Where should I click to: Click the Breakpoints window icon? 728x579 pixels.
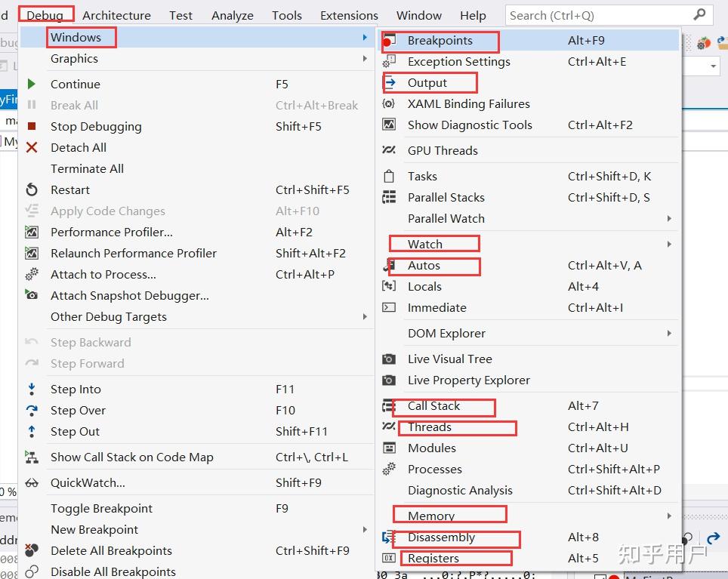(389, 42)
